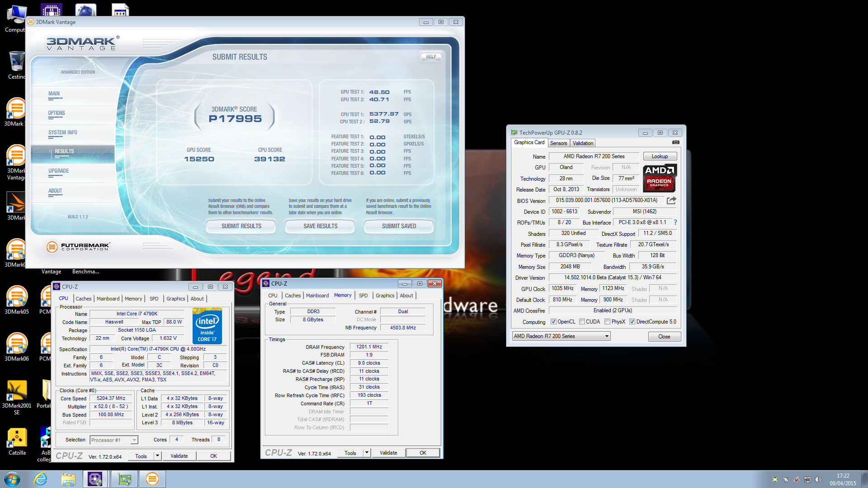Toggle the PhysX checkbox in GPU-Z
This screenshot has width=868, height=488.
tap(608, 322)
